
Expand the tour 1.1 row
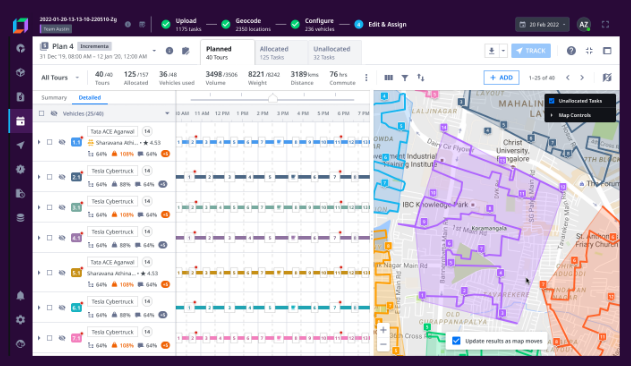click(x=39, y=142)
